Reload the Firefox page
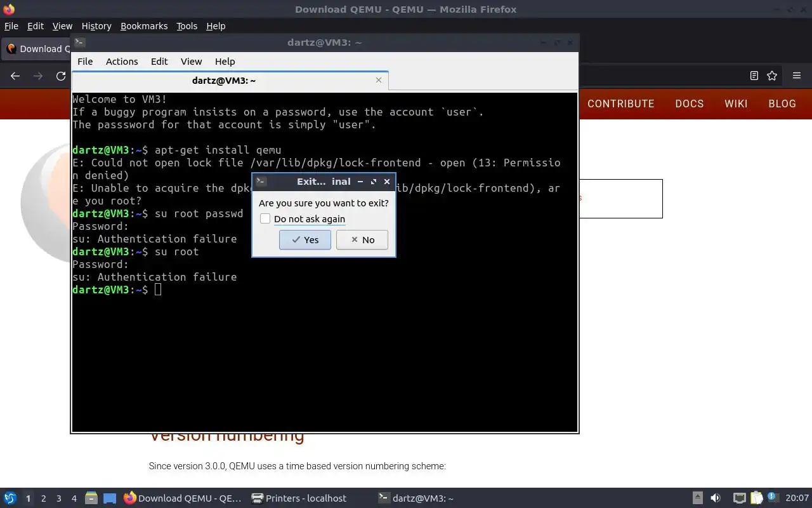 (x=61, y=76)
